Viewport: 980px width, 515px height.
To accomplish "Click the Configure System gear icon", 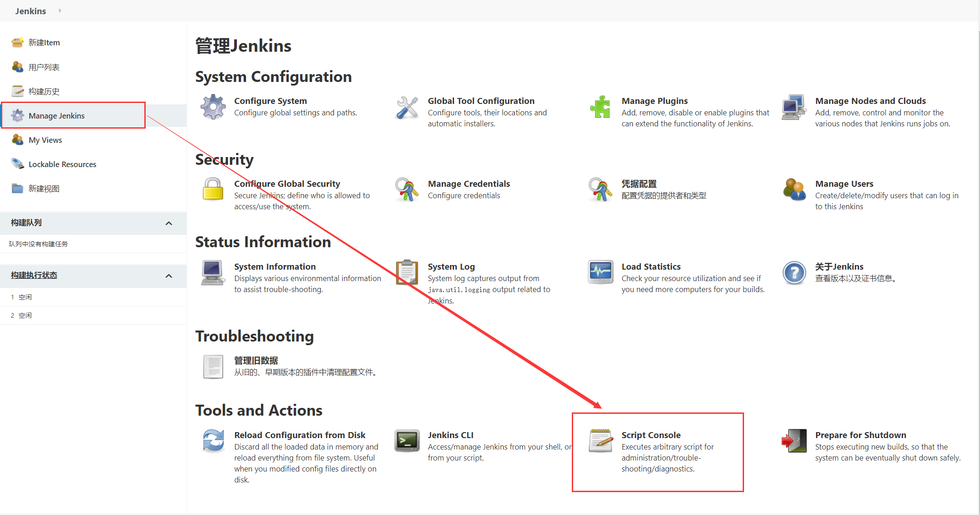I will (x=213, y=107).
